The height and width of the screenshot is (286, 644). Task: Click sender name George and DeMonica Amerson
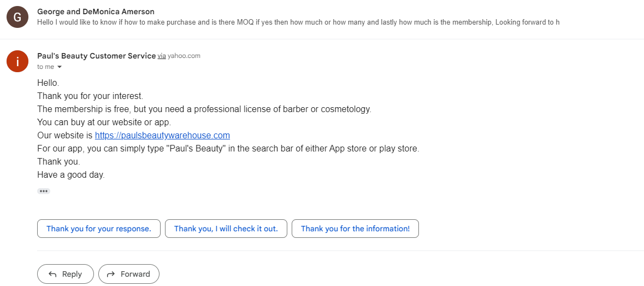(96, 11)
